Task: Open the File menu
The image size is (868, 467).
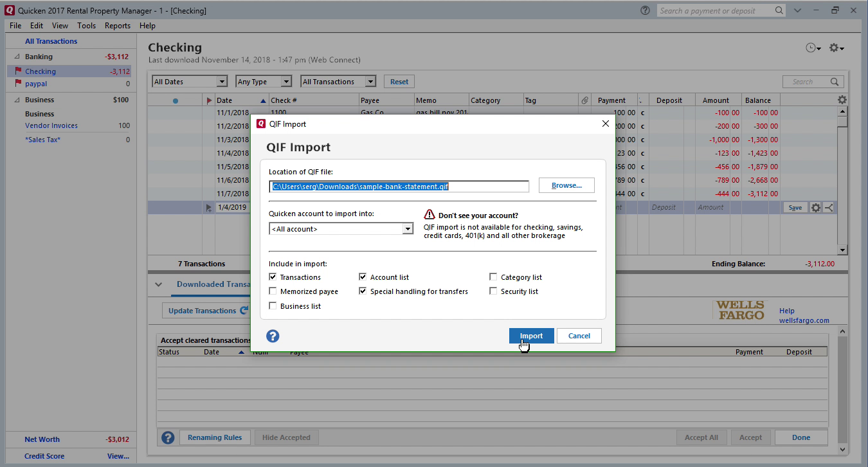Action: point(15,26)
